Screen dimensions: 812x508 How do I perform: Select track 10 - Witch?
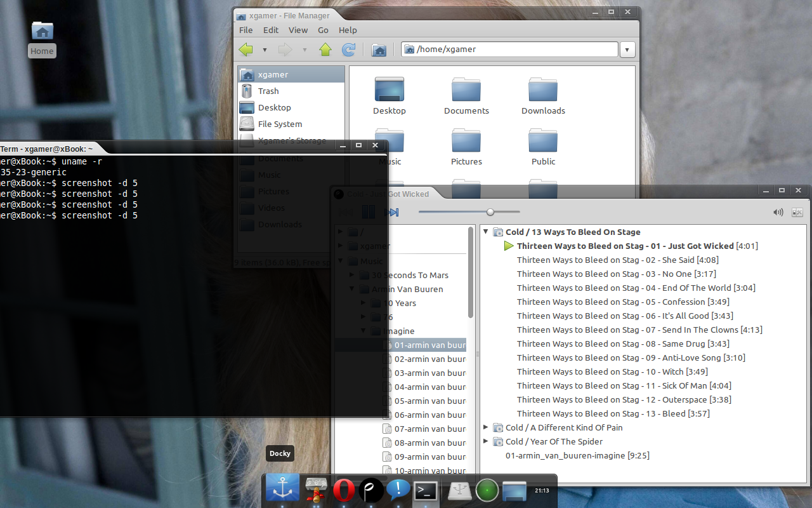612,371
